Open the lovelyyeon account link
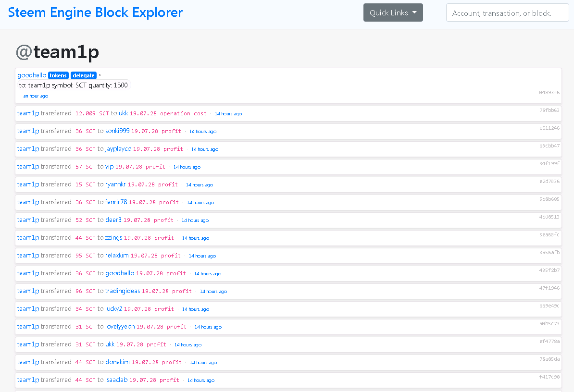Viewport: 574px width, 392px height. (x=120, y=327)
